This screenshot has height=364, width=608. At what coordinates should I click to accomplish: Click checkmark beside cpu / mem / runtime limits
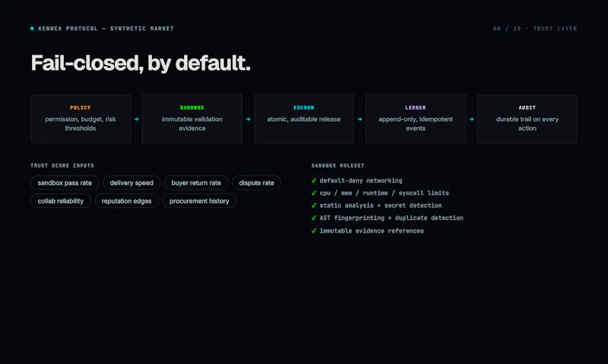[314, 193]
